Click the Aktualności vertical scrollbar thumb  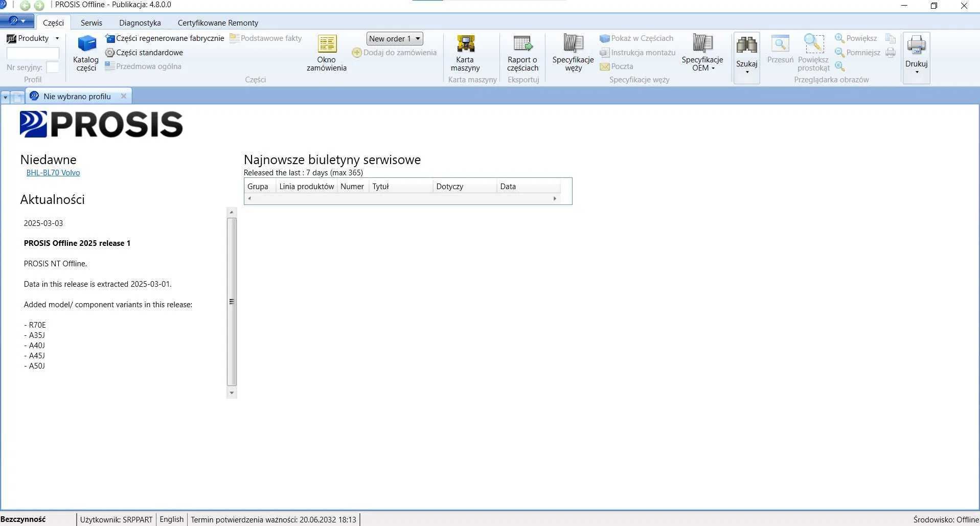tap(232, 302)
